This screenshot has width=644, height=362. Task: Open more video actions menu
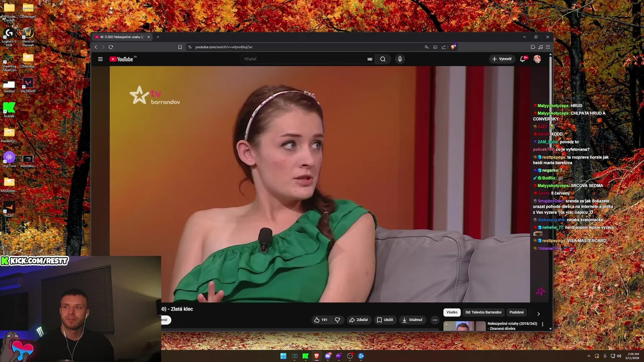(435, 320)
